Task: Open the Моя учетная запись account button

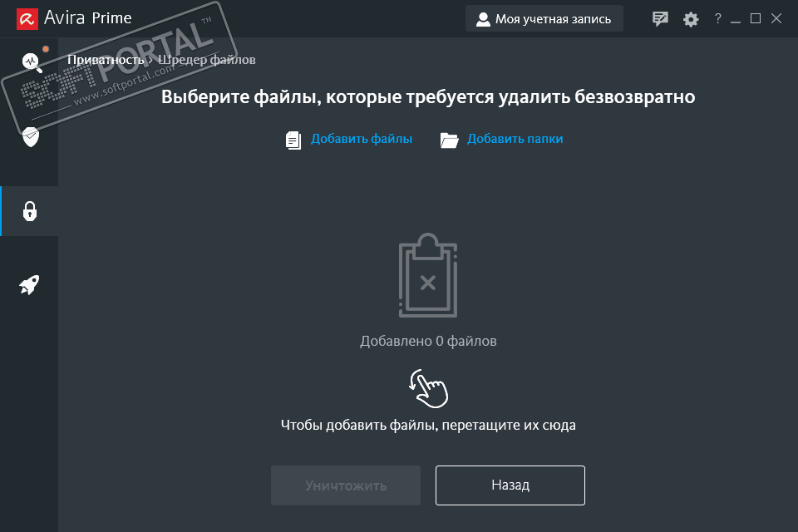Action: [544, 19]
